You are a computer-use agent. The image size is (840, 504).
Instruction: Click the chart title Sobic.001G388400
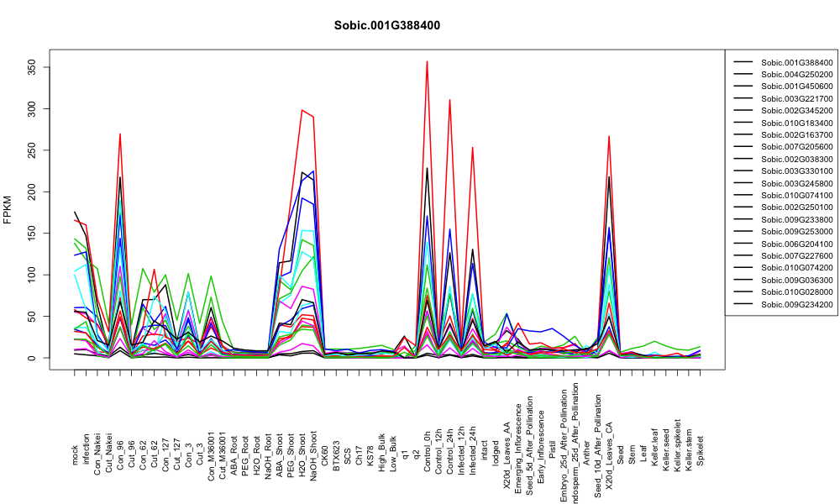point(386,26)
